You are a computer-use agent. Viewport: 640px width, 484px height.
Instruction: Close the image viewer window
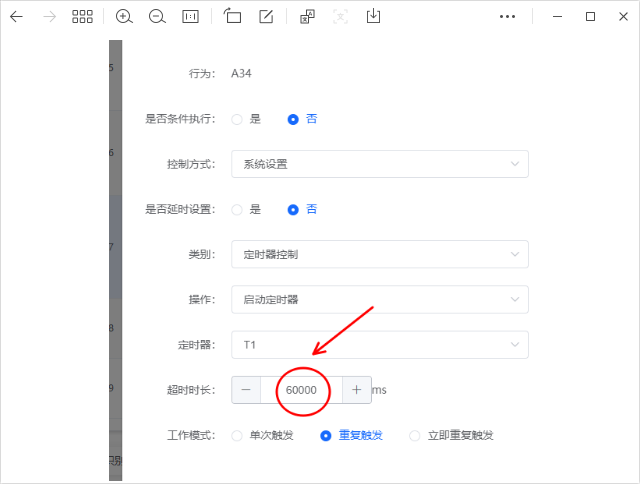(x=623, y=17)
